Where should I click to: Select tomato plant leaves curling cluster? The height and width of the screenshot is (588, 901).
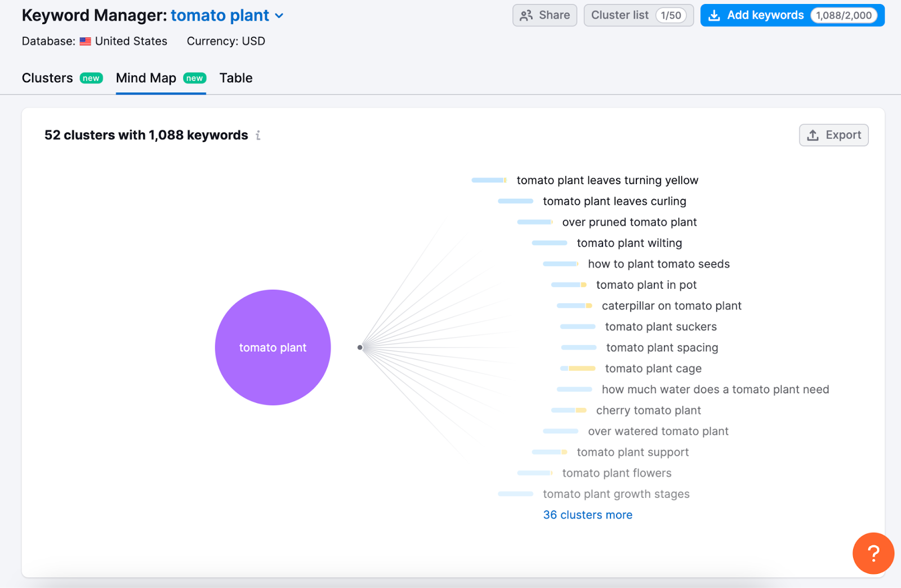(614, 201)
